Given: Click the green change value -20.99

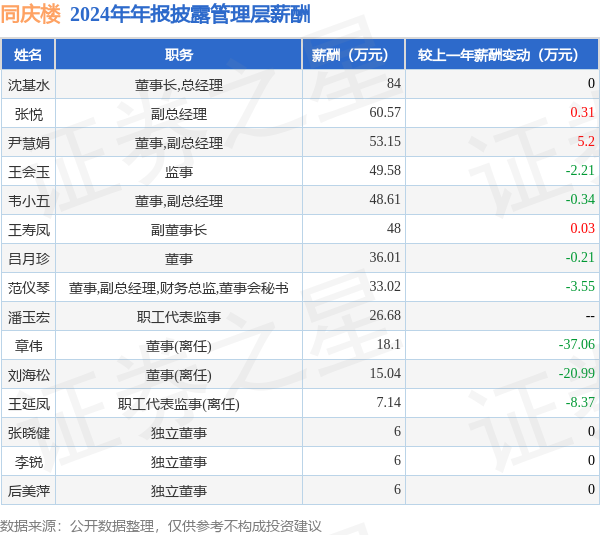Looking at the screenshot, I should (x=577, y=374).
